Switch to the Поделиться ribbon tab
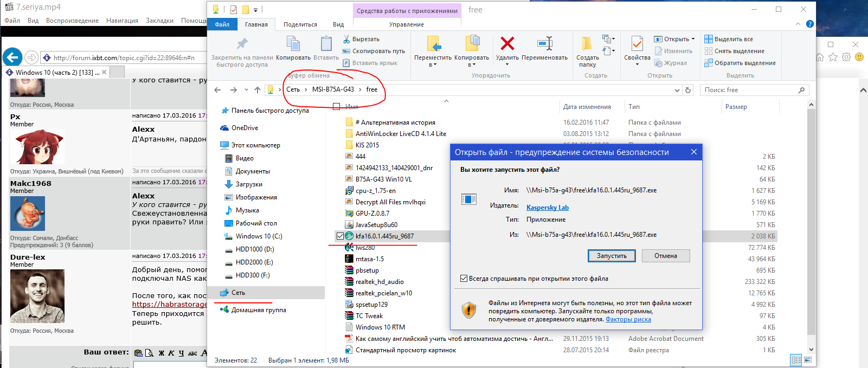The height and width of the screenshot is (368, 868). pyautogui.click(x=300, y=24)
